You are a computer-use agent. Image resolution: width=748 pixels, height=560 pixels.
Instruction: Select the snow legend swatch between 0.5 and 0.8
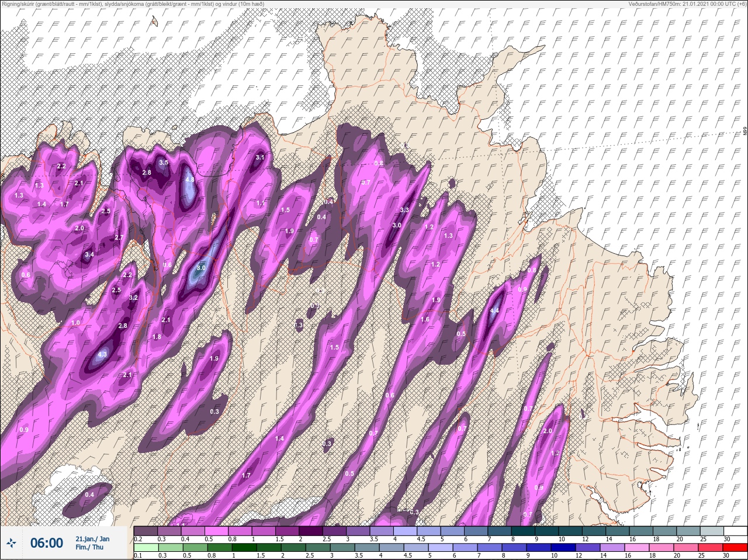pos(217,531)
